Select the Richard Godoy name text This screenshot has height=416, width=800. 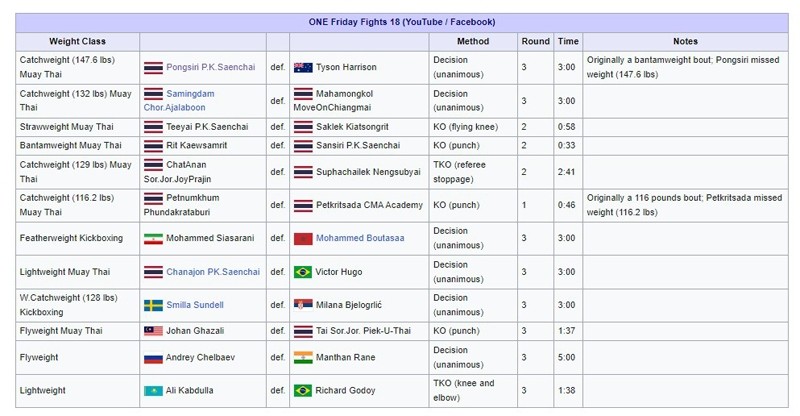(345, 390)
